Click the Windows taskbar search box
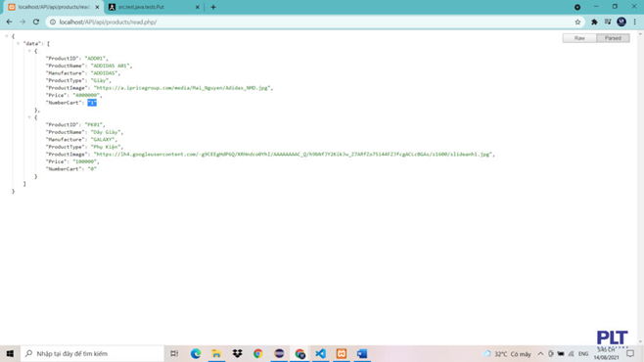The width and height of the screenshot is (644, 362). (92, 353)
